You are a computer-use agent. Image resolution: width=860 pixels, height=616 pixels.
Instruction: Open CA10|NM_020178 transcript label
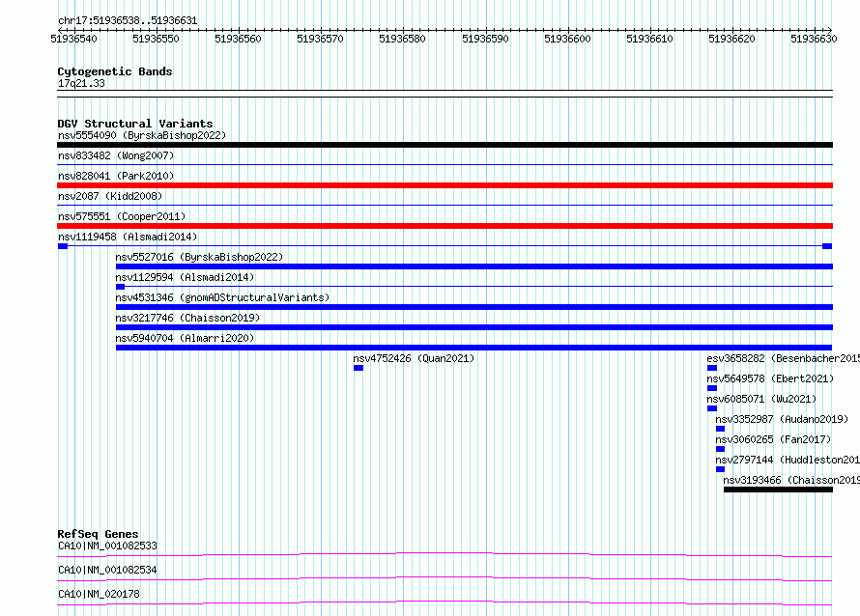click(99, 594)
